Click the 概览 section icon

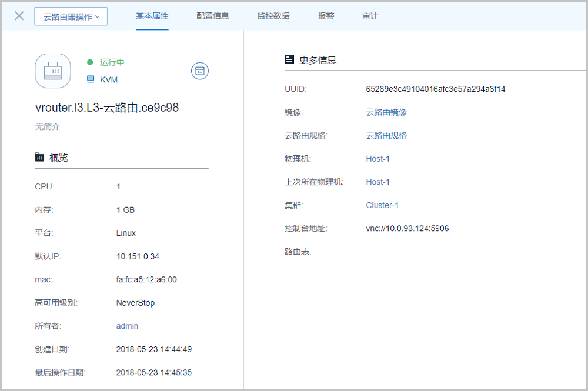39,157
